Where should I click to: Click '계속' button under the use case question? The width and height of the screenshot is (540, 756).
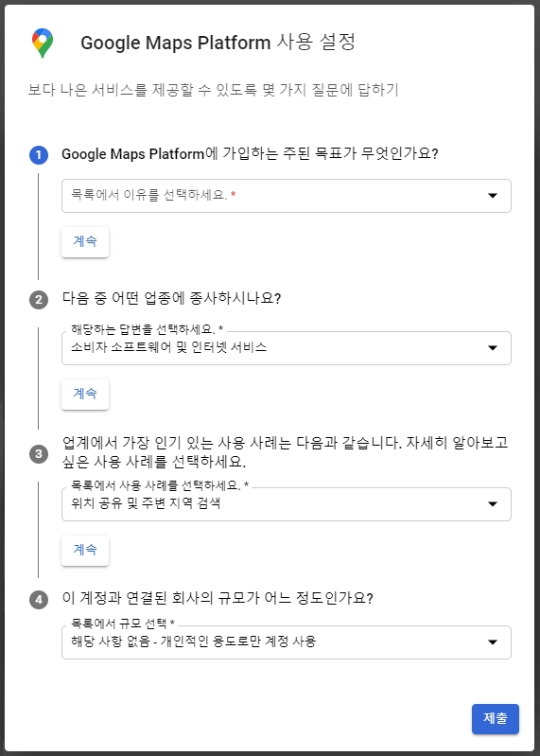(x=85, y=550)
